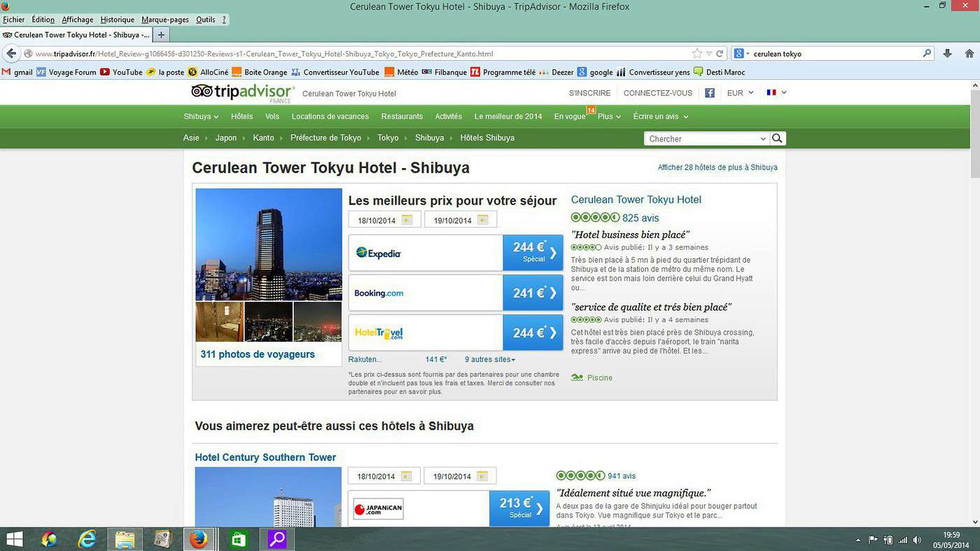
Task: Open the Marque-pages menu
Action: [165, 20]
